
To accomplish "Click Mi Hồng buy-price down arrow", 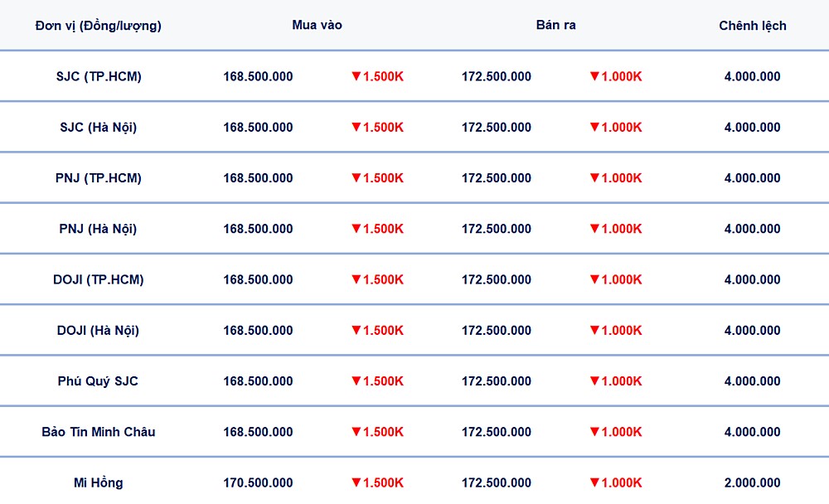I will pyautogui.click(x=356, y=482).
